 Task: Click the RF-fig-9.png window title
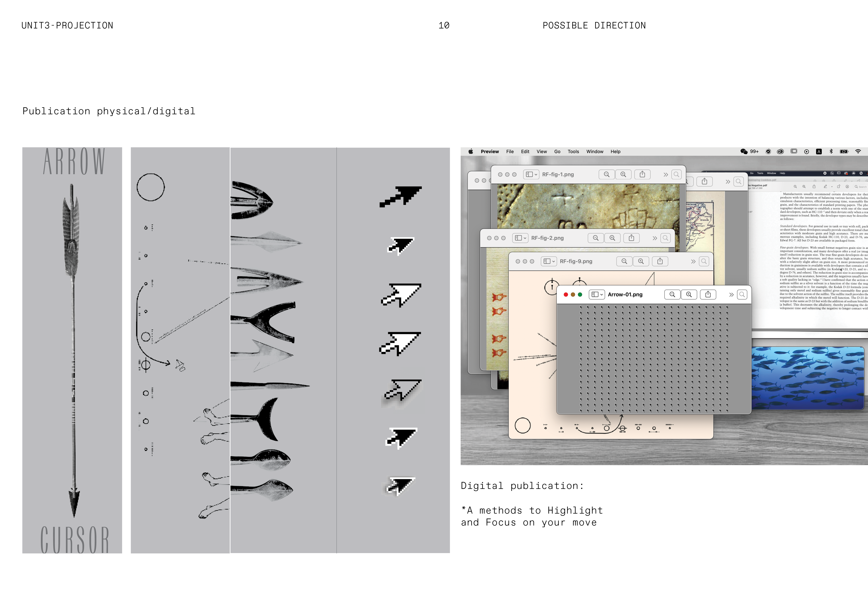576,261
